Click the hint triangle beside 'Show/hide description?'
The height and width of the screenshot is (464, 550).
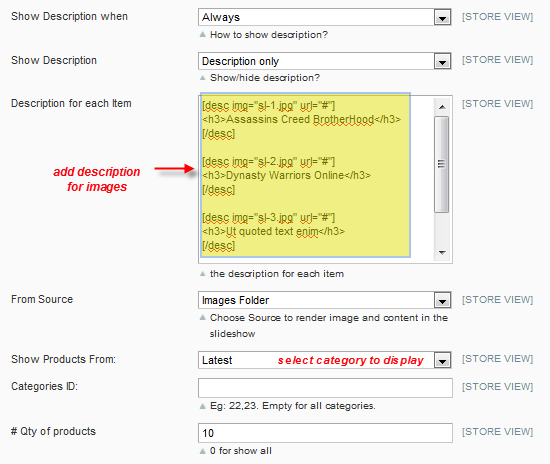click(x=202, y=78)
